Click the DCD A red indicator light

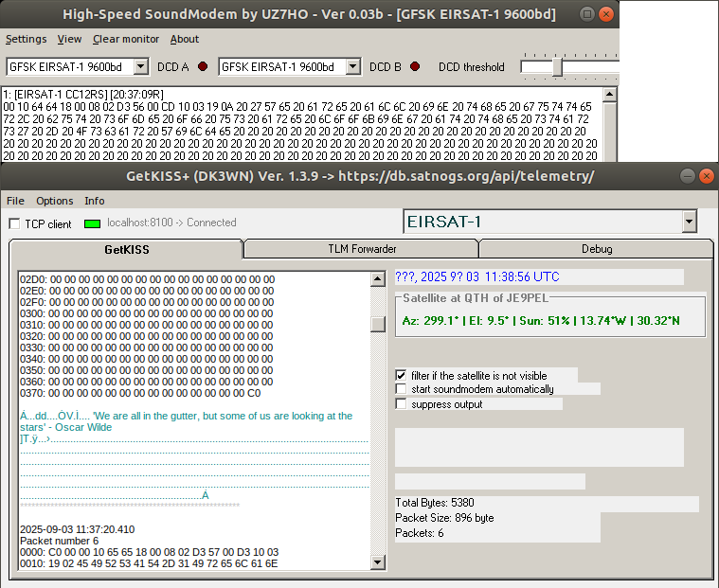[203, 66]
